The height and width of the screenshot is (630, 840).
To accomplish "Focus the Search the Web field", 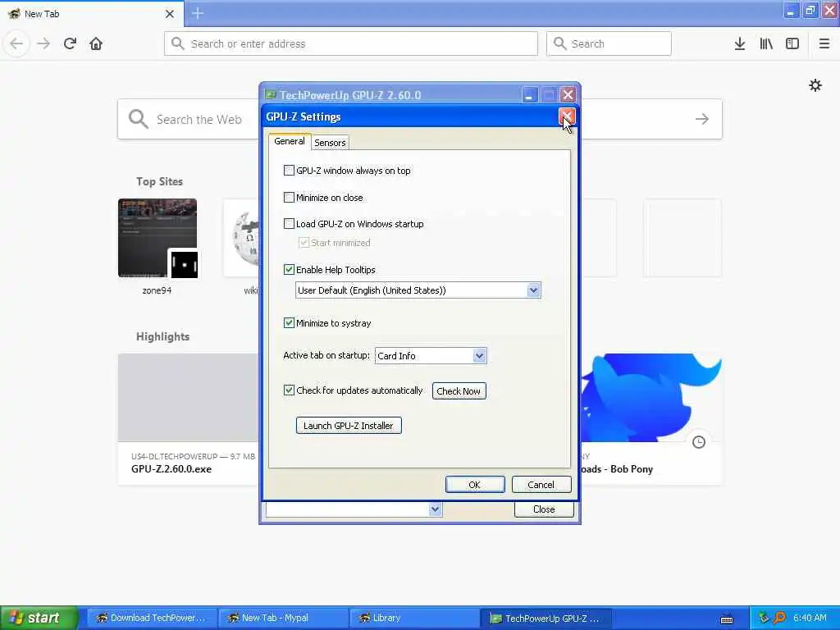I will pyautogui.click(x=189, y=119).
